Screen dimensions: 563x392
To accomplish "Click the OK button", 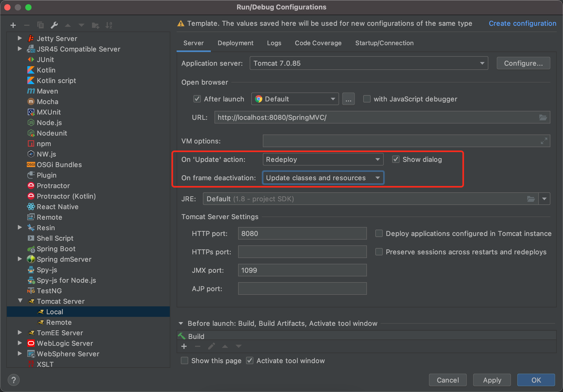I will pos(536,380).
